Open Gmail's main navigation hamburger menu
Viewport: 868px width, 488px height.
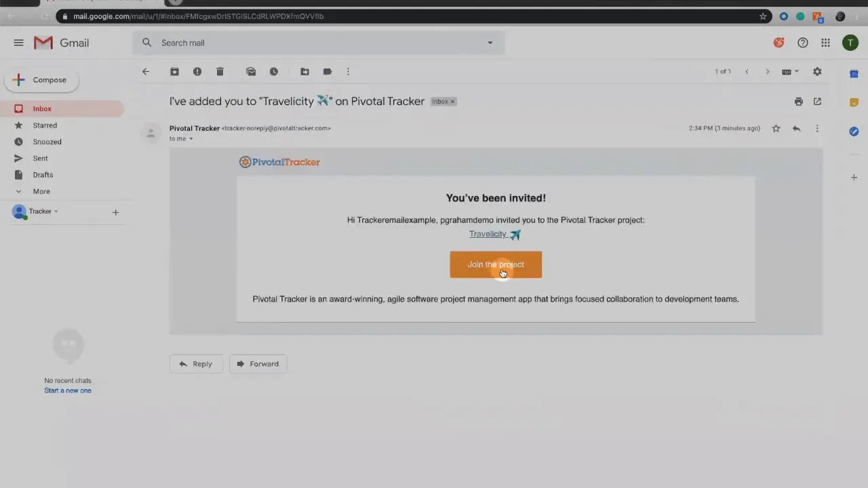click(x=18, y=43)
